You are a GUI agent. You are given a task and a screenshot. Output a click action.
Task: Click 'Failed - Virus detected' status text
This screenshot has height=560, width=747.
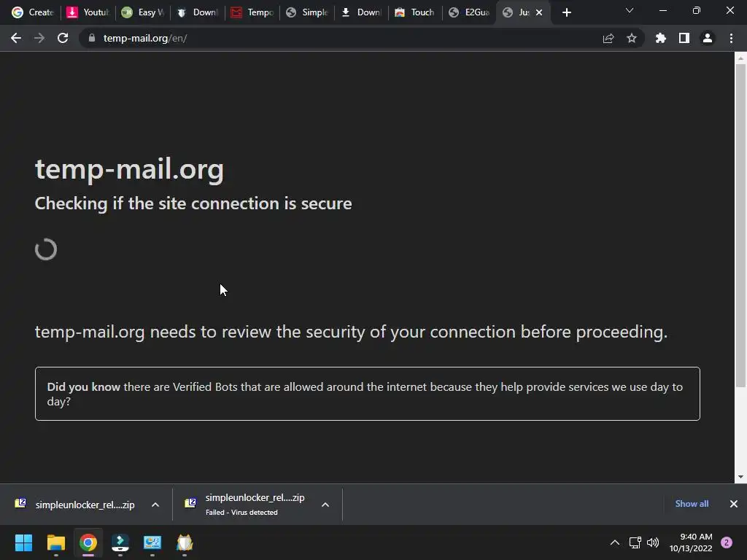pyautogui.click(x=241, y=513)
